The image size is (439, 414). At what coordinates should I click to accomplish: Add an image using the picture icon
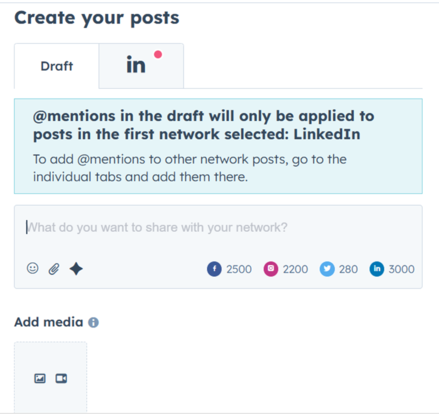[40, 378]
